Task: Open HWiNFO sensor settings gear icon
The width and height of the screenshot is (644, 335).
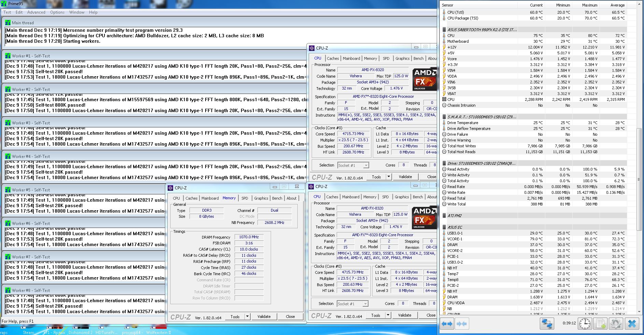Action: pos(616,323)
